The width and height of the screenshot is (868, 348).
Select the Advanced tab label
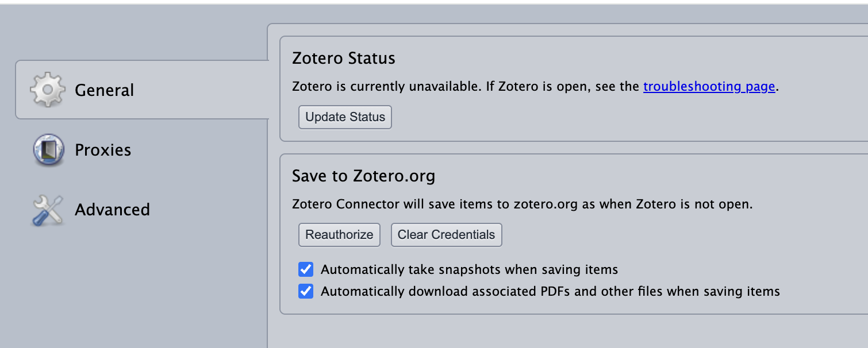[x=112, y=210]
